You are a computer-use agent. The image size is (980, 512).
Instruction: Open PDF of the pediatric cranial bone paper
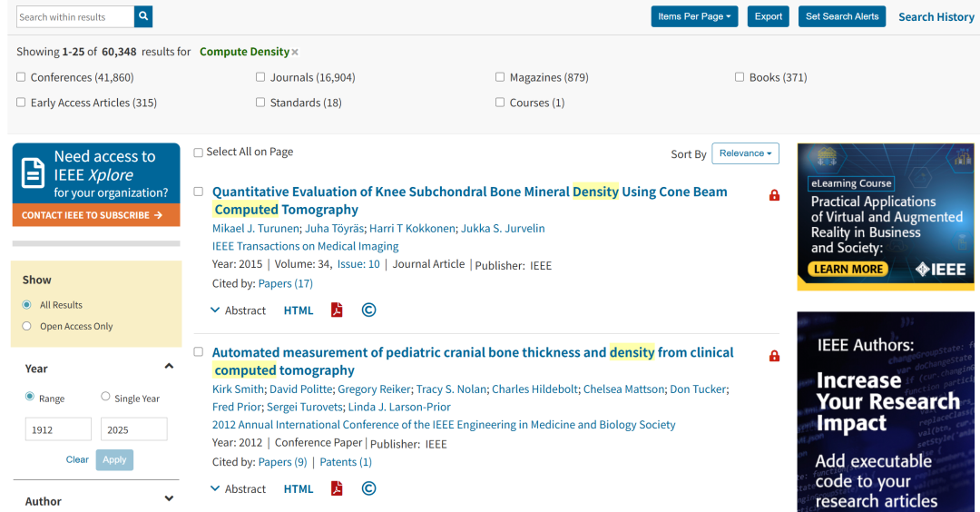coord(337,488)
